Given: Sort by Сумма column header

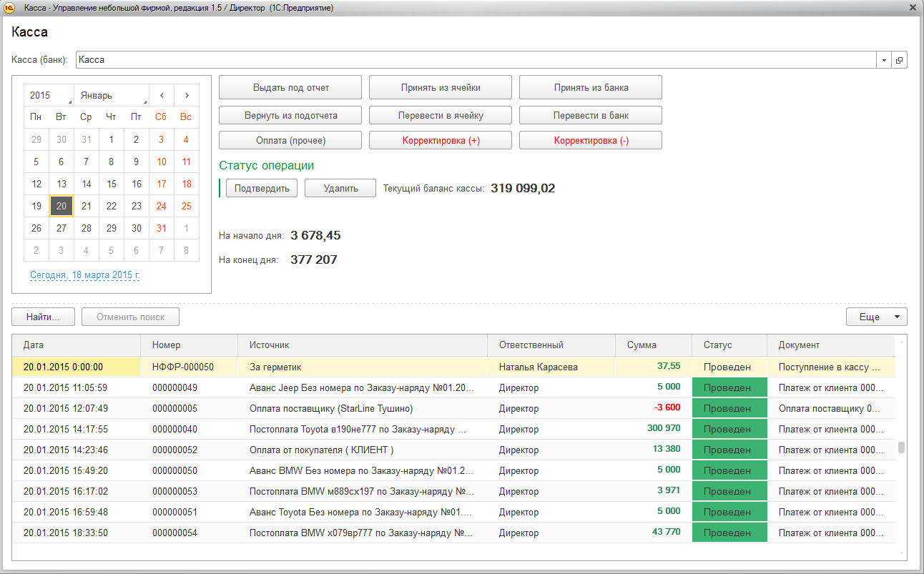Looking at the screenshot, I should click(x=654, y=345).
